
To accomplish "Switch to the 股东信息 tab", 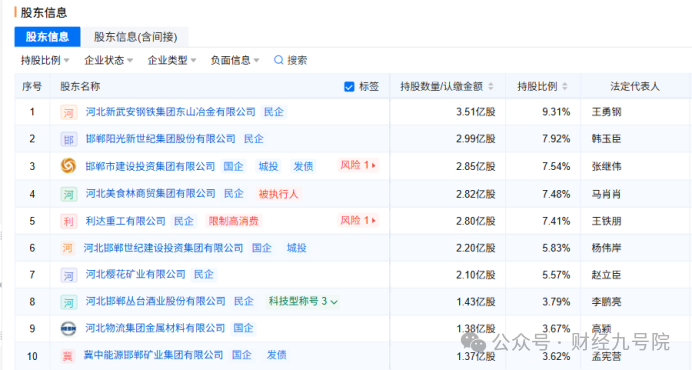I will tap(48, 37).
